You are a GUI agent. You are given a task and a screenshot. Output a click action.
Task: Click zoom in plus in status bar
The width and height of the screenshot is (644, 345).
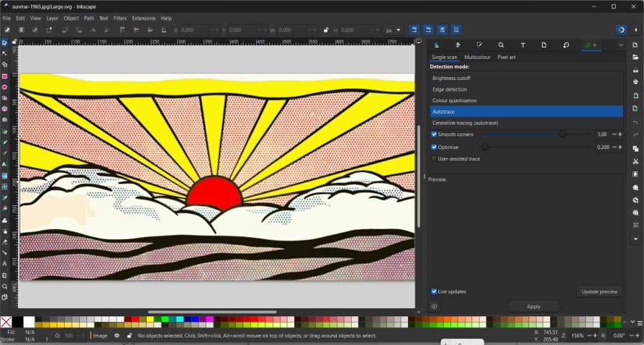point(595,336)
